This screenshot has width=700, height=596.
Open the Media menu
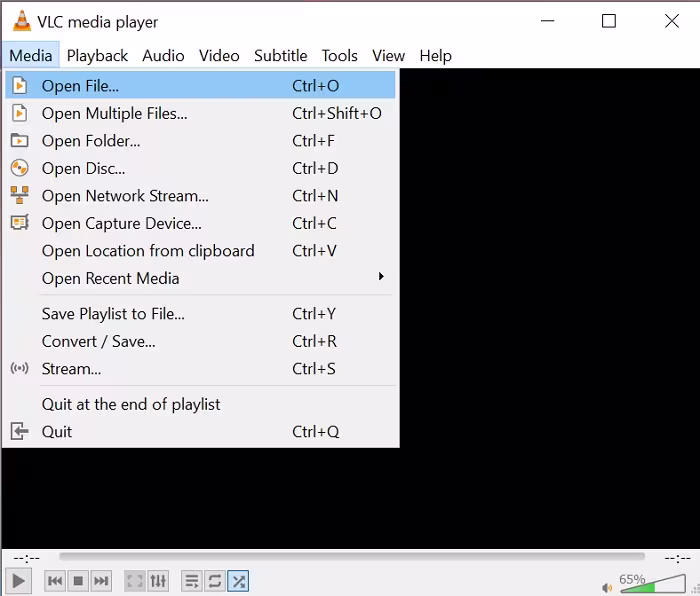tap(31, 55)
